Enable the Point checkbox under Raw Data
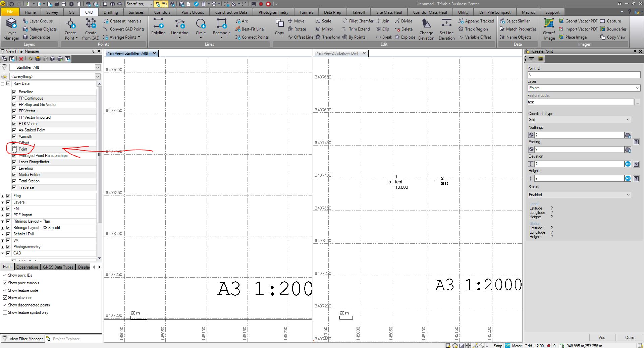Screen dimensions: 644x348 (14, 149)
